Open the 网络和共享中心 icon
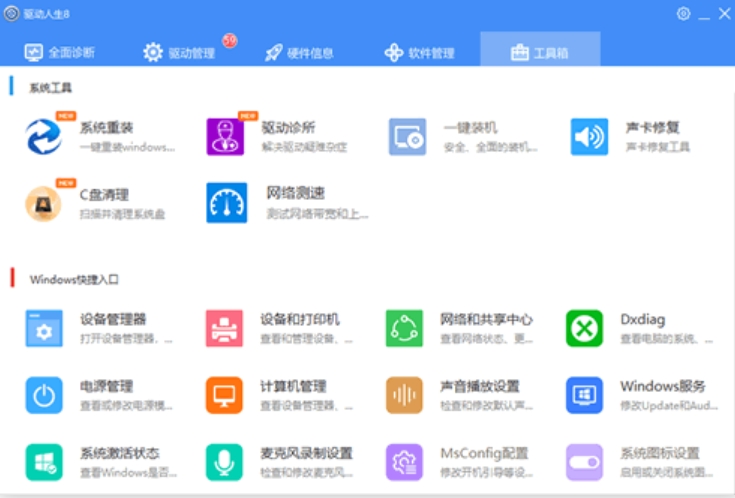 pyautogui.click(x=404, y=328)
